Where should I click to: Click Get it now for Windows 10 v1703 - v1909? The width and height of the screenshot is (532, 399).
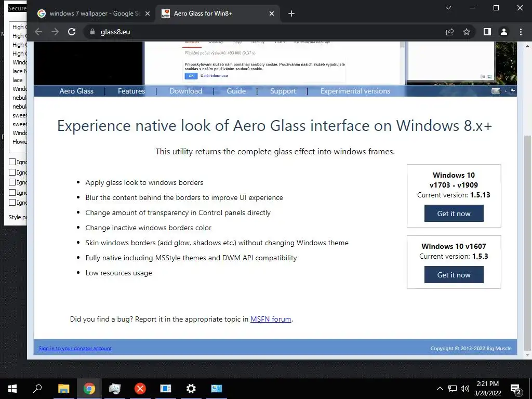pyautogui.click(x=454, y=214)
